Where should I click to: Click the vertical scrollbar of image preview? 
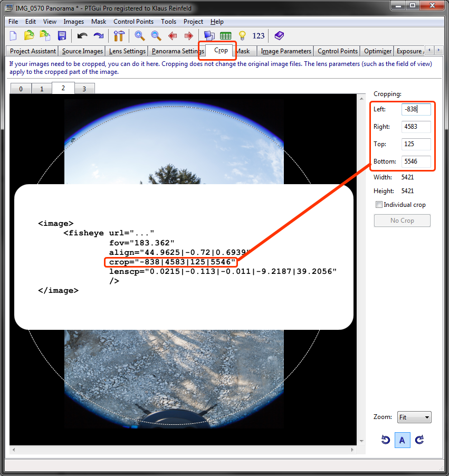[x=361, y=264]
